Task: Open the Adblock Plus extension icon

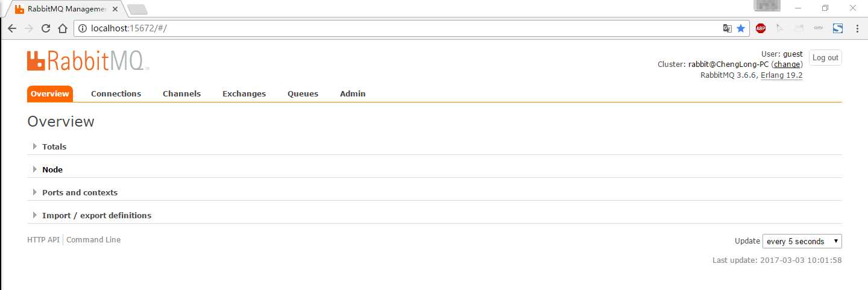Action: point(761,28)
